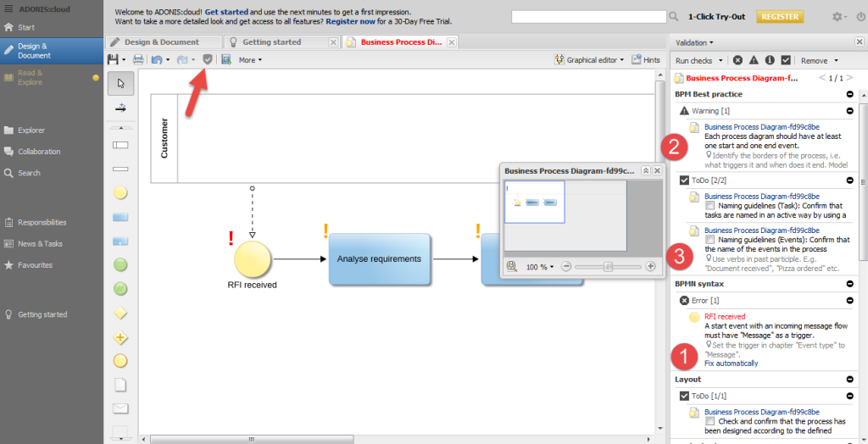Click 1-Click Try-Out label
Screen dimensions: 868x444
tap(717, 17)
